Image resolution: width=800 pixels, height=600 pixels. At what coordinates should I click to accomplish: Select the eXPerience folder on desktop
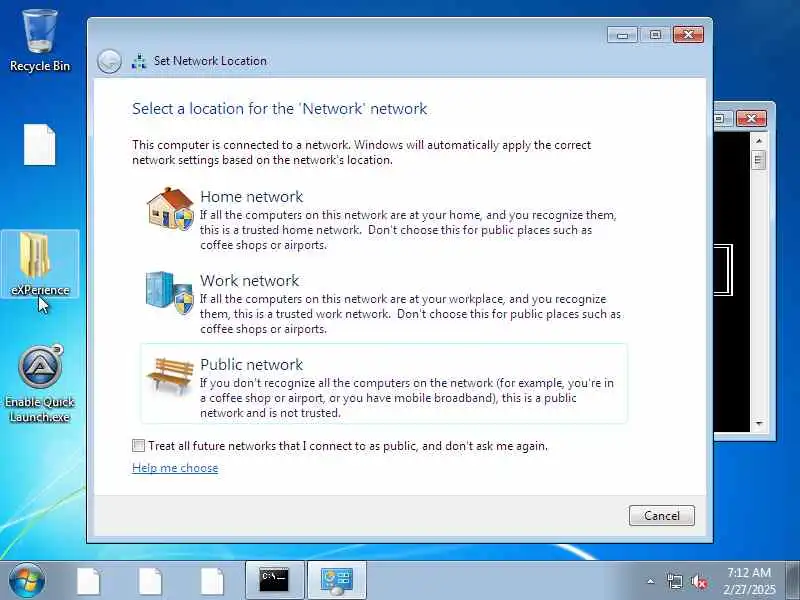[x=40, y=264]
